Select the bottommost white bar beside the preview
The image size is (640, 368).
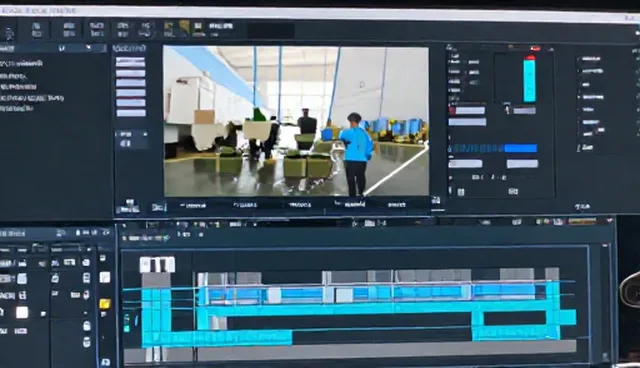click(x=131, y=113)
